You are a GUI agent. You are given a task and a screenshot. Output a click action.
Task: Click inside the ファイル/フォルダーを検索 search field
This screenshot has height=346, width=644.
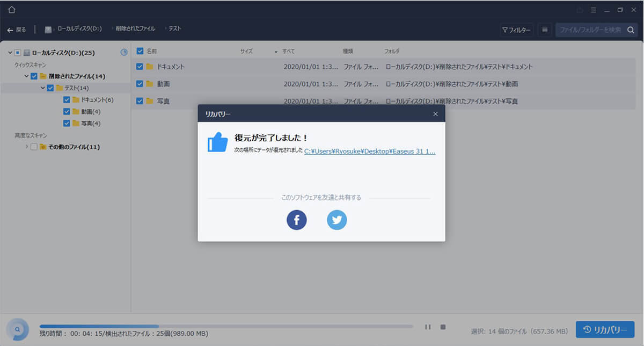pos(590,30)
